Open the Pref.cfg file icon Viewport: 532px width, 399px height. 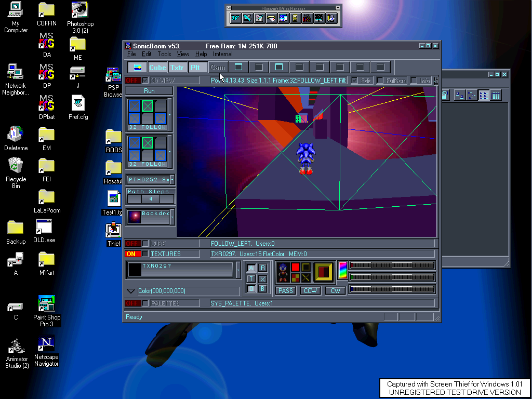[78, 108]
